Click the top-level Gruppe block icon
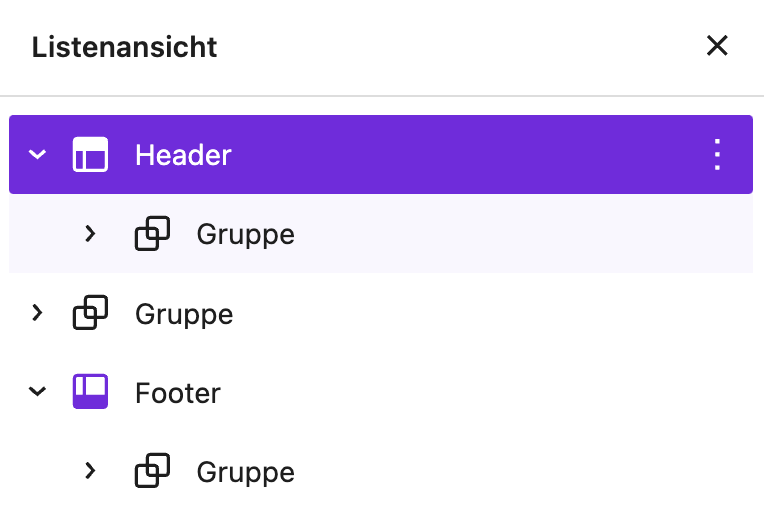764x532 pixels. coord(90,314)
